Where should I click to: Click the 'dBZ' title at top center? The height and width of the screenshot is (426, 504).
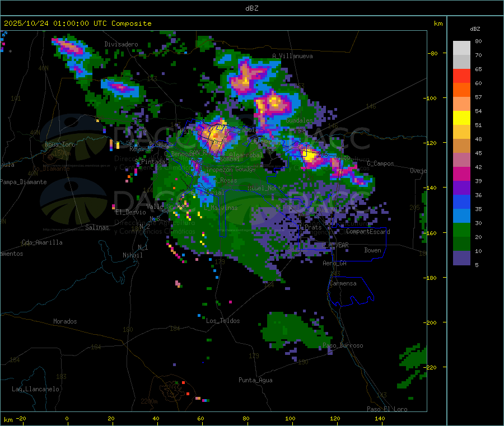tap(251, 8)
